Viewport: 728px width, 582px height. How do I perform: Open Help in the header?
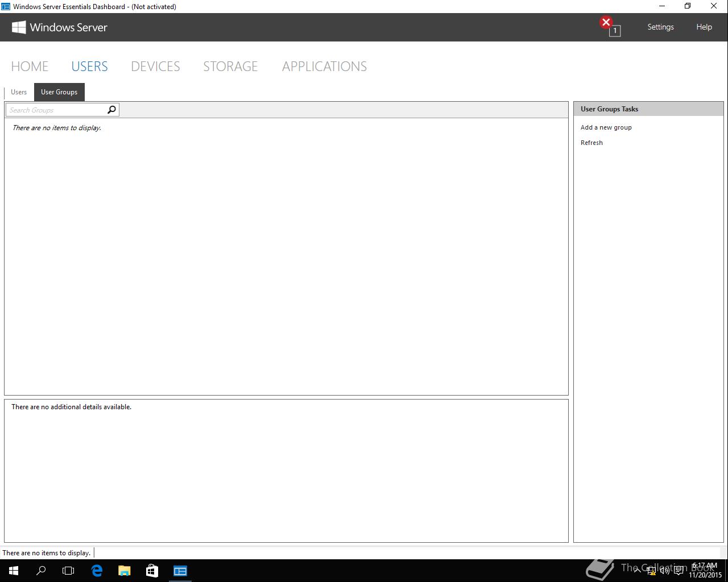704,27
